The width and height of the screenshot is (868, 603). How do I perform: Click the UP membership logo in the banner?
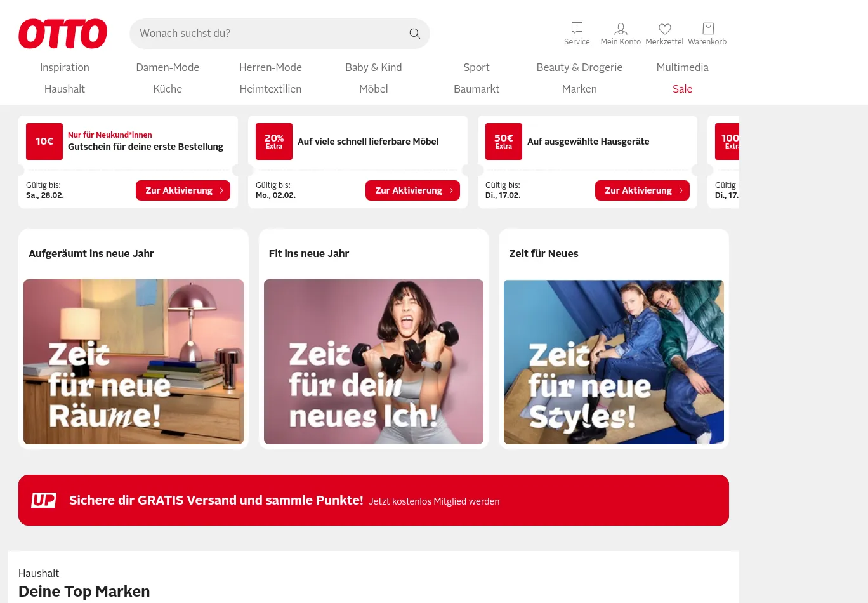point(44,500)
